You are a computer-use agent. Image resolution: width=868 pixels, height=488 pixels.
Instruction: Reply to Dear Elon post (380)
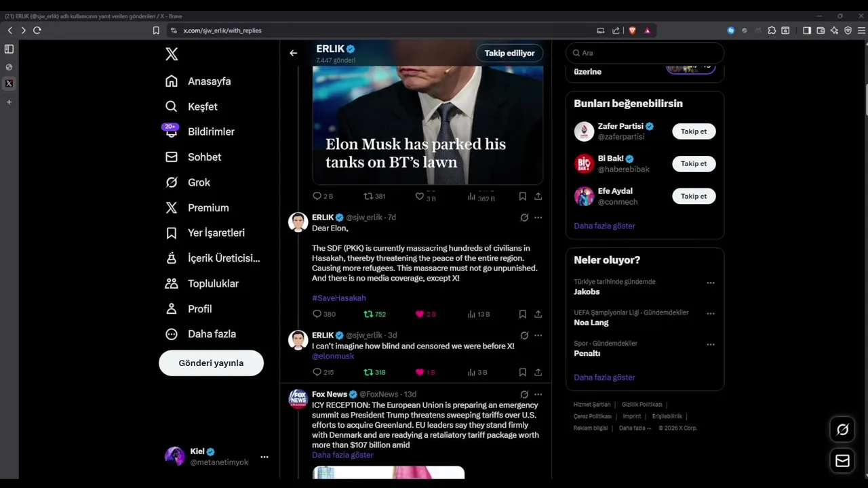(323, 314)
